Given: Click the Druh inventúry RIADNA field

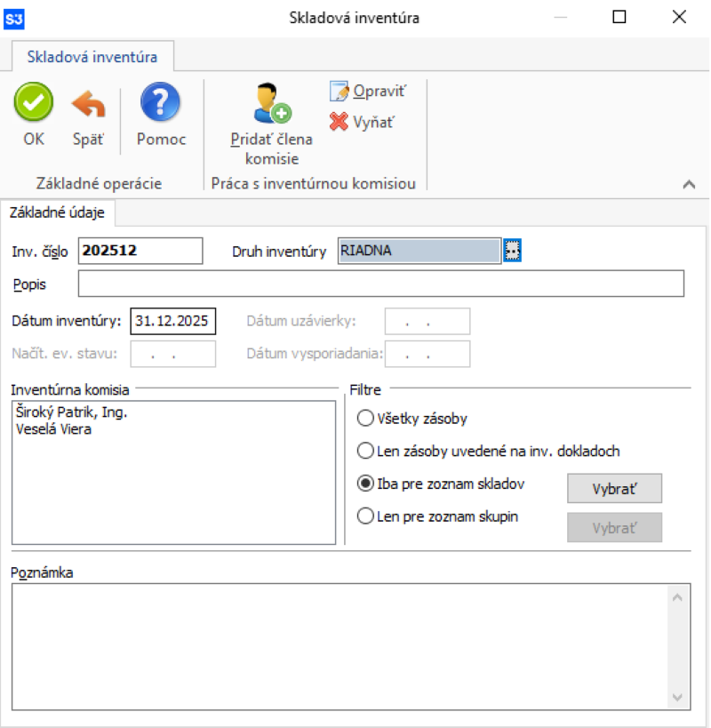Looking at the screenshot, I should coord(419,252).
